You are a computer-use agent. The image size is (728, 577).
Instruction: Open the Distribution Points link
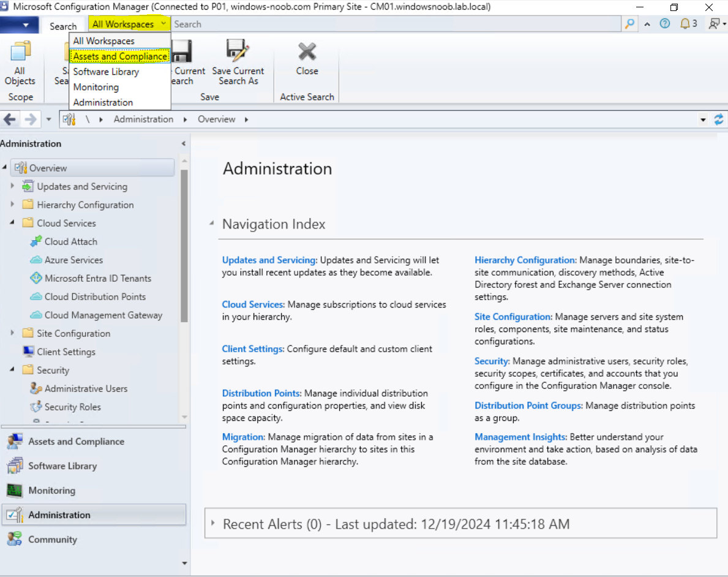[262, 393]
